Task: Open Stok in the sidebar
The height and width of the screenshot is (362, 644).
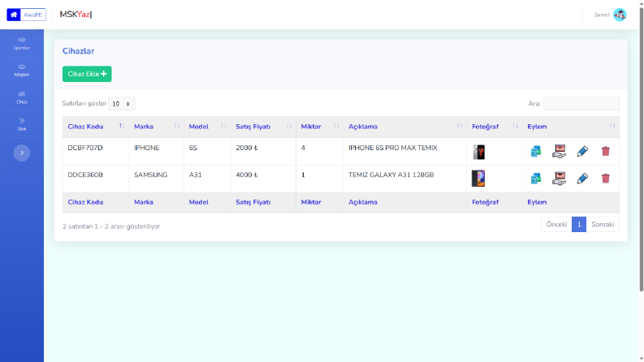Action: click(x=22, y=124)
